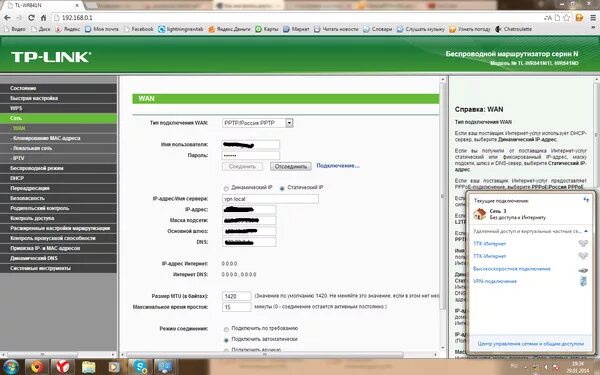Click the Высокоскоростное подключение modem icon
Viewport: 600px width, 375px height.
click(583, 270)
